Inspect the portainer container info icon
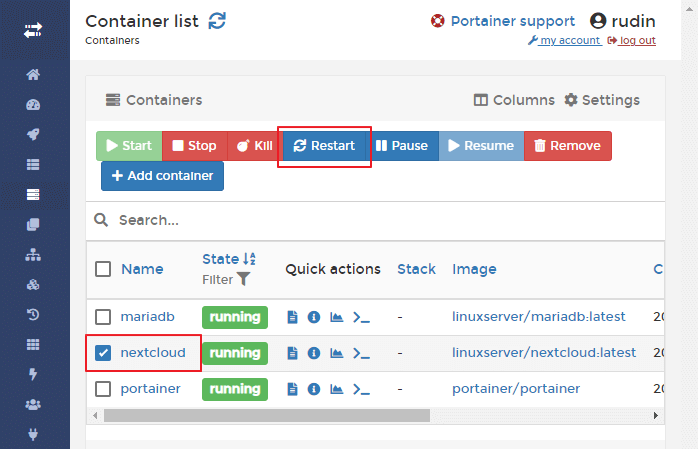This screenshot has width=698, height=449. [x=314, y=389]
